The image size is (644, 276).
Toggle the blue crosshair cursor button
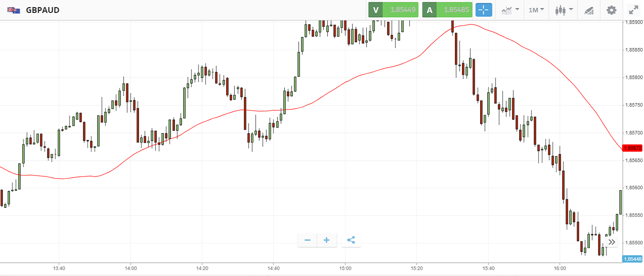point(484,10)
